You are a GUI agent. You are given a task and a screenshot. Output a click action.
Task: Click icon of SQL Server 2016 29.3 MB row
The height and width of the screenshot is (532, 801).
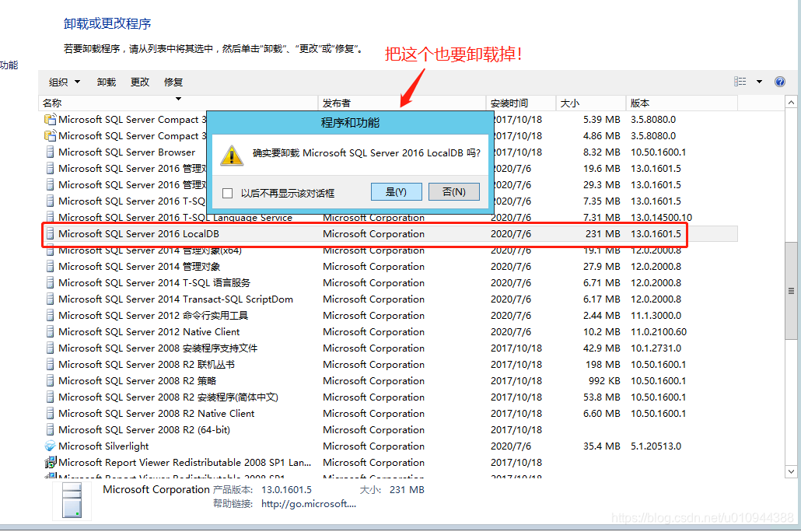pyautogui.click(x=50, y=185)
